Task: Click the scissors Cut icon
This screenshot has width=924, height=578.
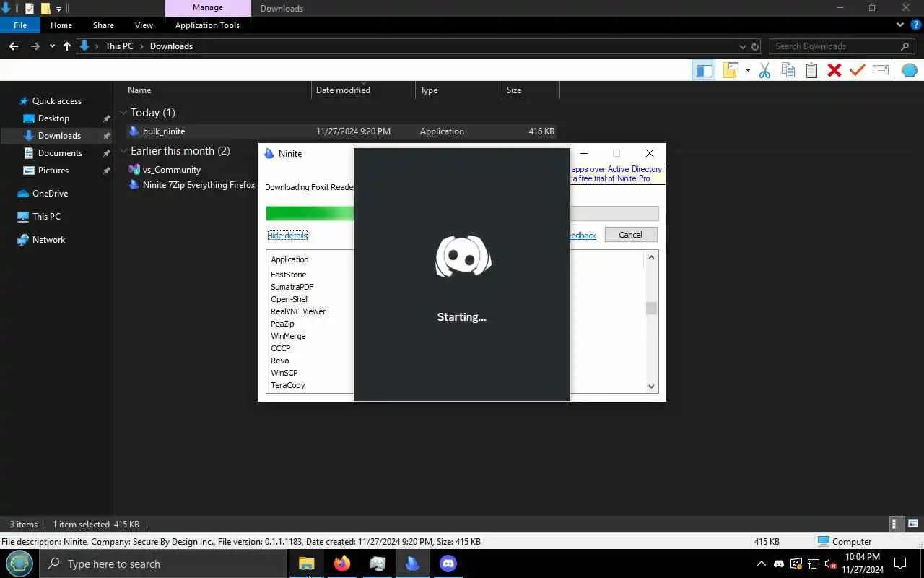Action: click(764, 70)
